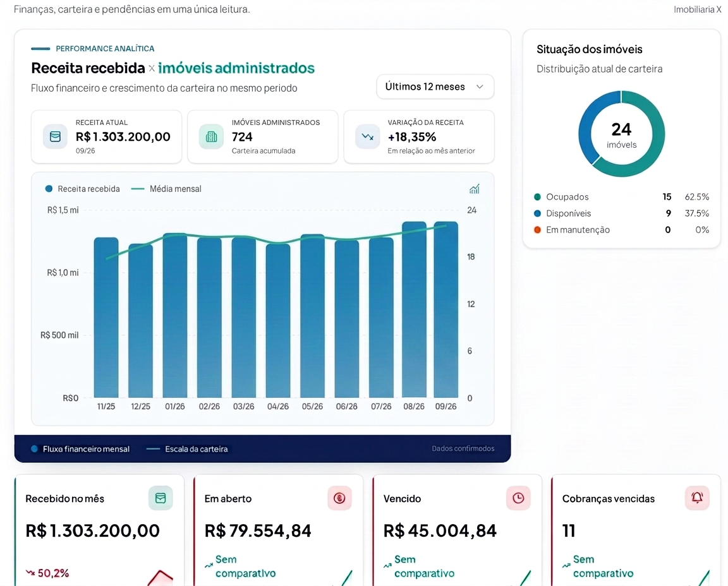
Task: Click the chart type icon above the bar chart
Action: pyautogui.click(x=475, y=189)
